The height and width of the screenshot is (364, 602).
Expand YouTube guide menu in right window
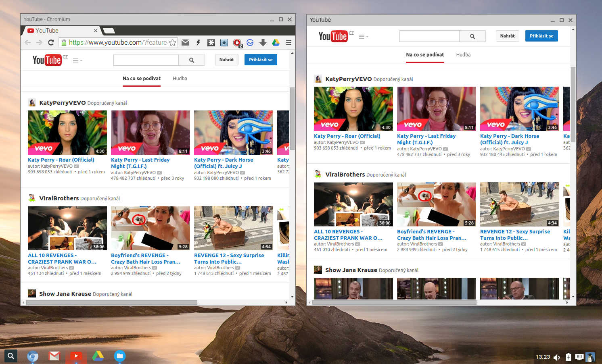click(x=363, y=37)
